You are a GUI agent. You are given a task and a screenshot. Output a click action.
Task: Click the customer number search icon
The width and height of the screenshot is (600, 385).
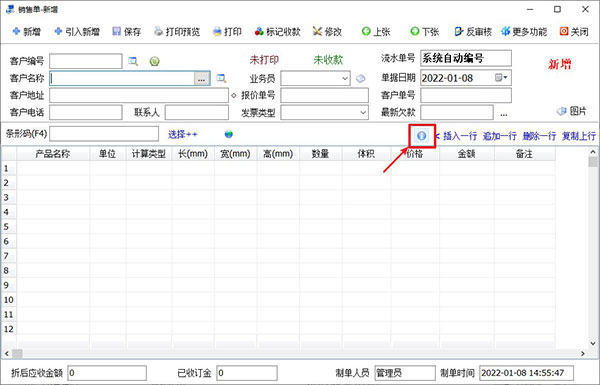point(133,61)
